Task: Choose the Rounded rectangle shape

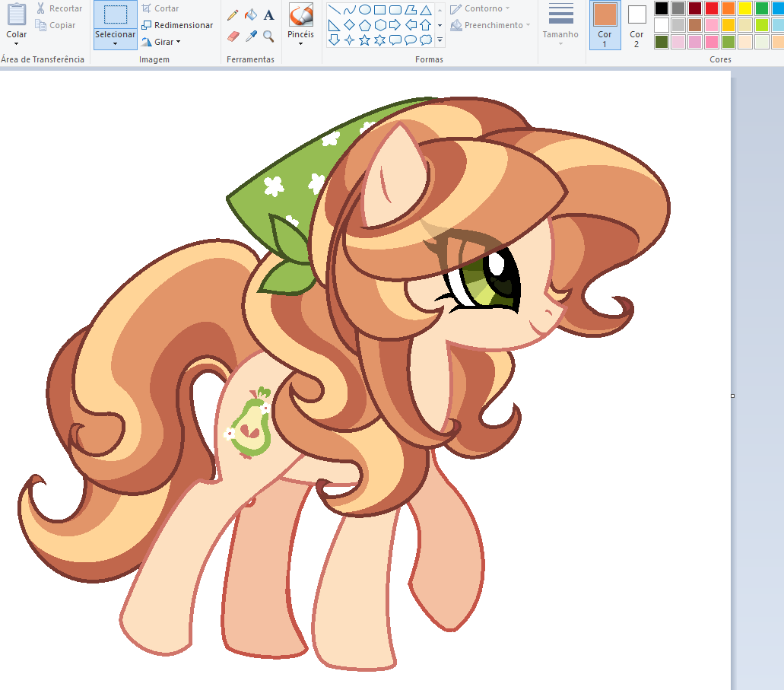Action: tap(395, 9)
